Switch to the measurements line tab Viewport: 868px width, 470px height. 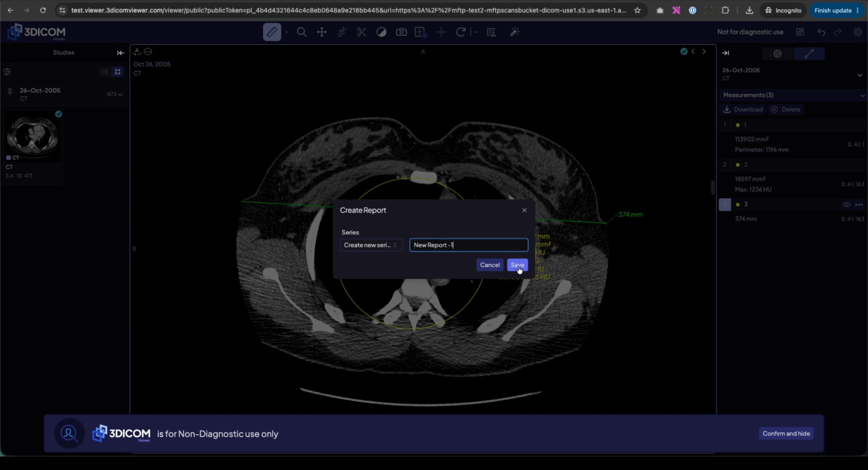(x=809, y=54)
